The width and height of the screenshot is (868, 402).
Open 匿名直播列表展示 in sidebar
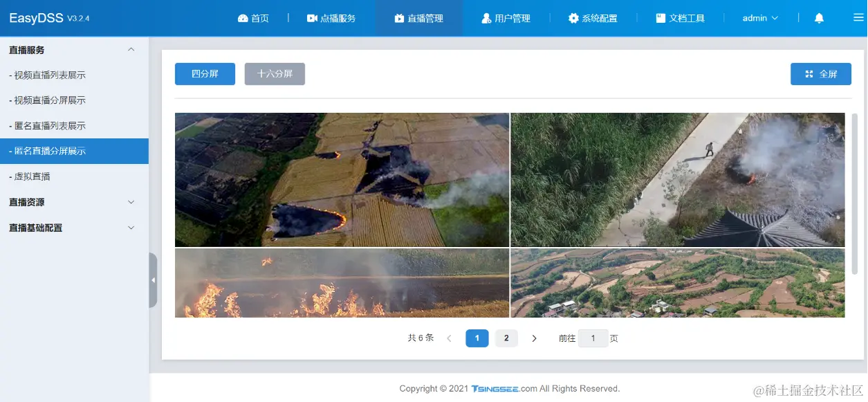pos(74,126)
